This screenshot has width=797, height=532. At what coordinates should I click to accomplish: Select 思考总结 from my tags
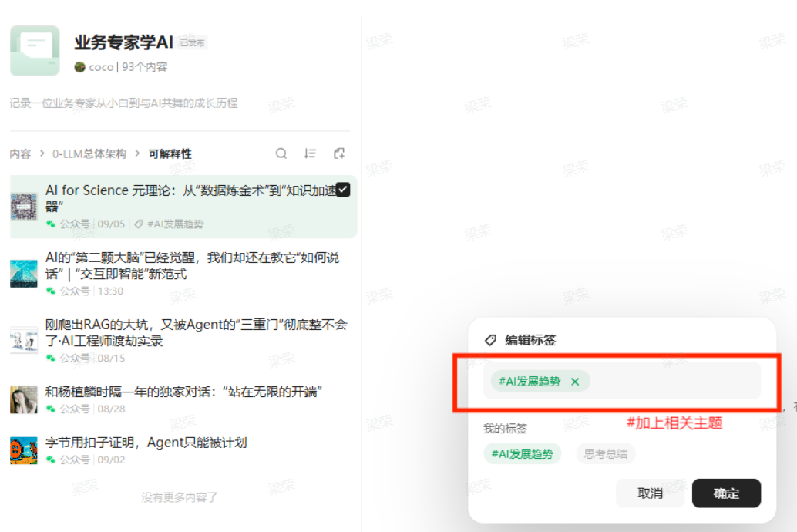605,454
